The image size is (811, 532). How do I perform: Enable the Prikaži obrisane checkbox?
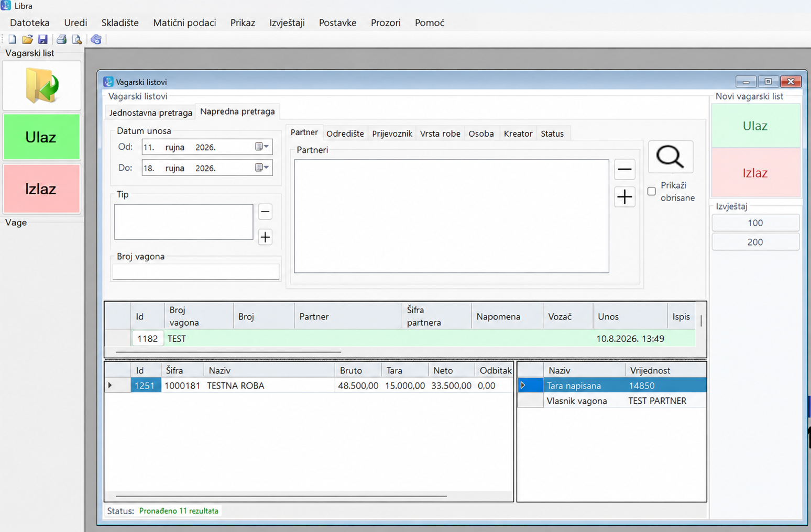[x=652, y=191]
